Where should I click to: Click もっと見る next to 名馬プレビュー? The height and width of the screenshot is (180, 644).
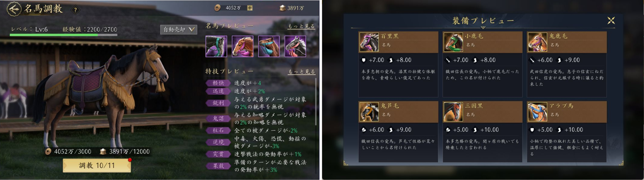(x=301, y=26)
